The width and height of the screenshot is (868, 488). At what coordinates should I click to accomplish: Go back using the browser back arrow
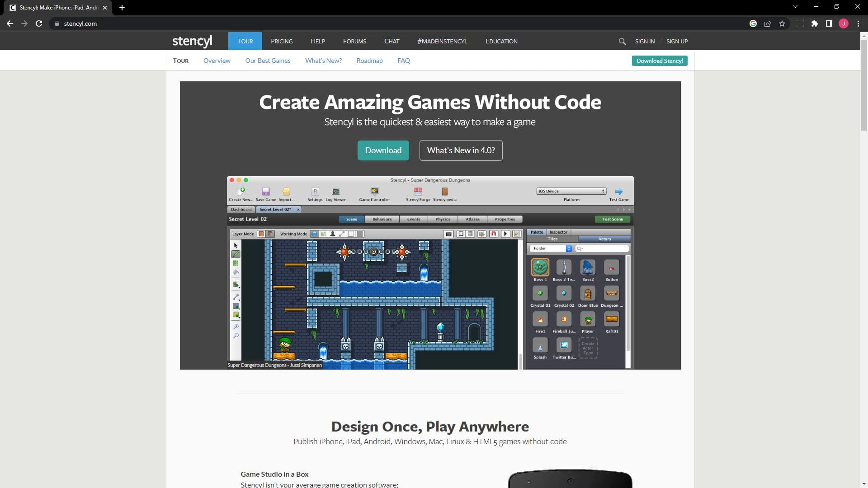tap(10, 23)
